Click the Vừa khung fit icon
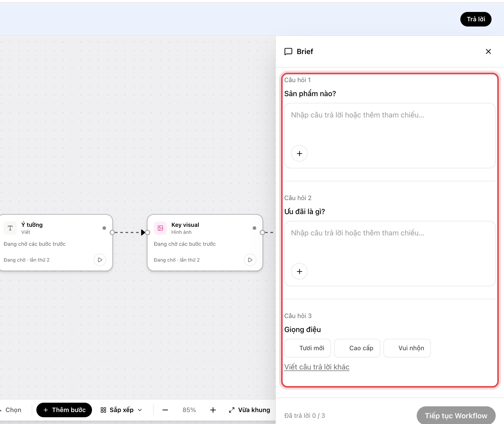 232,410
